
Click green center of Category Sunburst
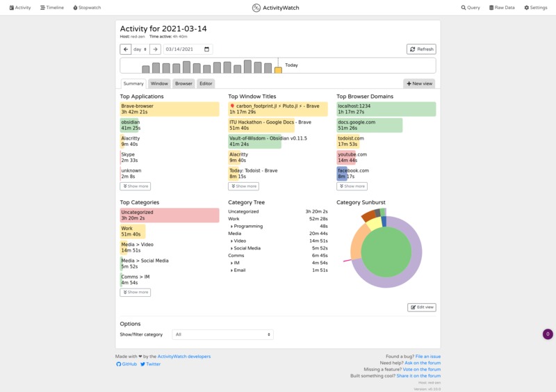coord(386,252)
